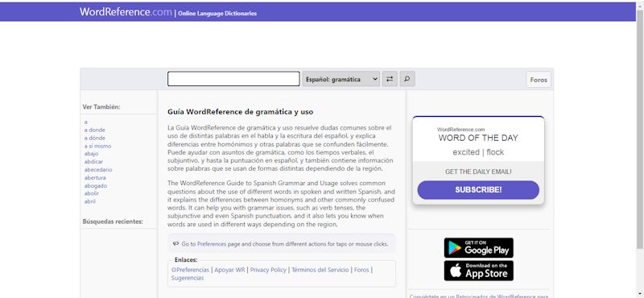Focus the word search input field
Screen dimensions: 644x298
point(233,79)
